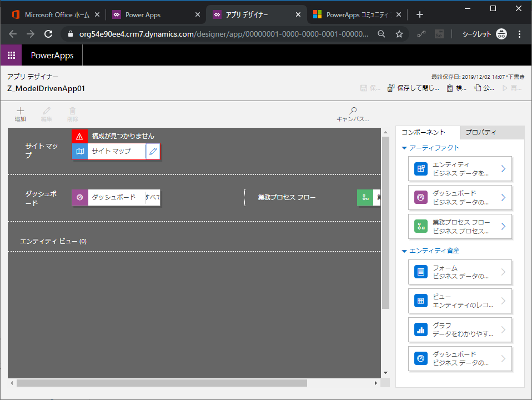Screen dimensions: 532x400
Task: Click the red warning triangle icon
Action: pos(80,136)
